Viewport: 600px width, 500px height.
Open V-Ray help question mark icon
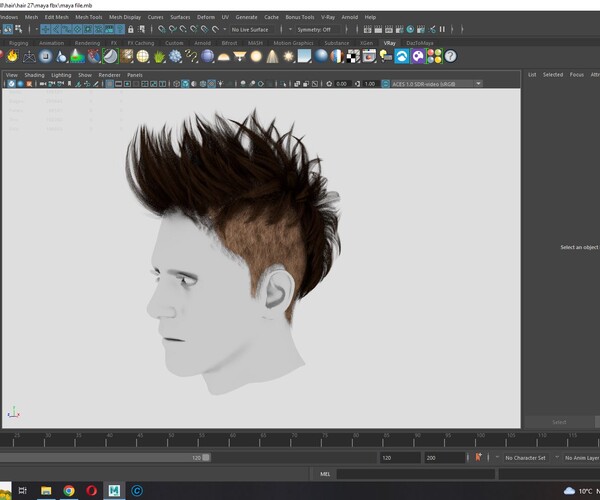(450, 57)
